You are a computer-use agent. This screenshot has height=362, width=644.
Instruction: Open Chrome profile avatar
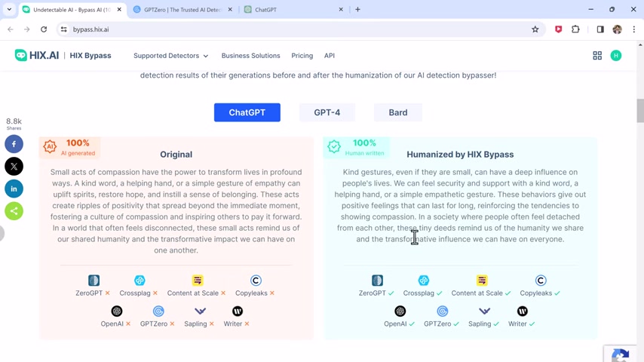(617, 29)
